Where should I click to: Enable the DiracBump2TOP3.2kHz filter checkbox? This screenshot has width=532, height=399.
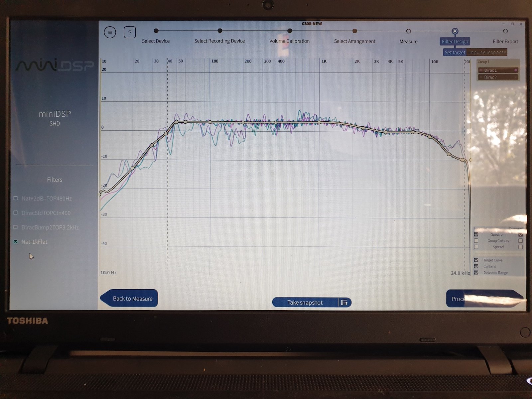pyautogui.click(x=16, y=227)
